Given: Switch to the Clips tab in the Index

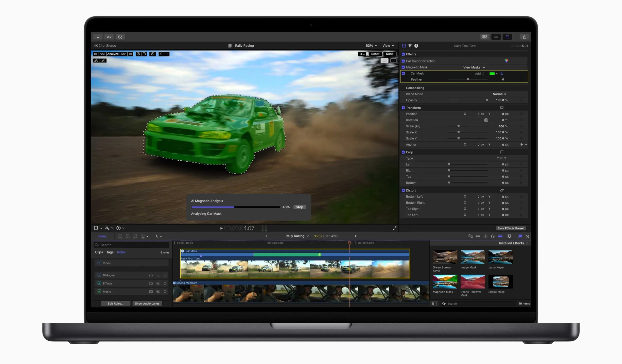Looking at the screenshot, I should click(99, 252).
